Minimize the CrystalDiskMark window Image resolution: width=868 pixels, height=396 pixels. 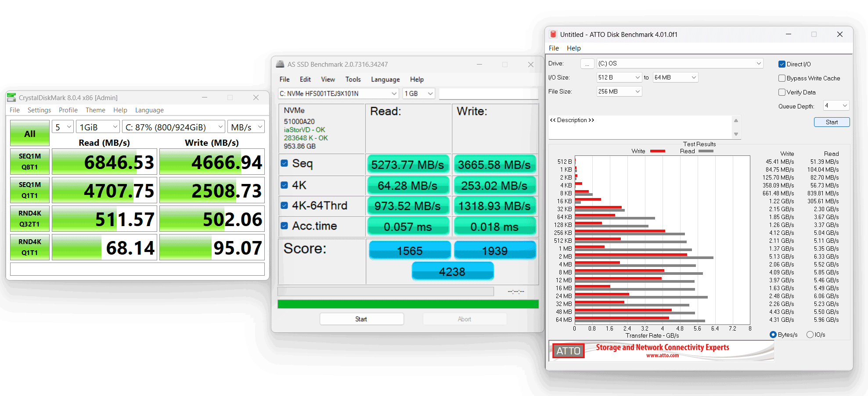click(x=205, y=97)
